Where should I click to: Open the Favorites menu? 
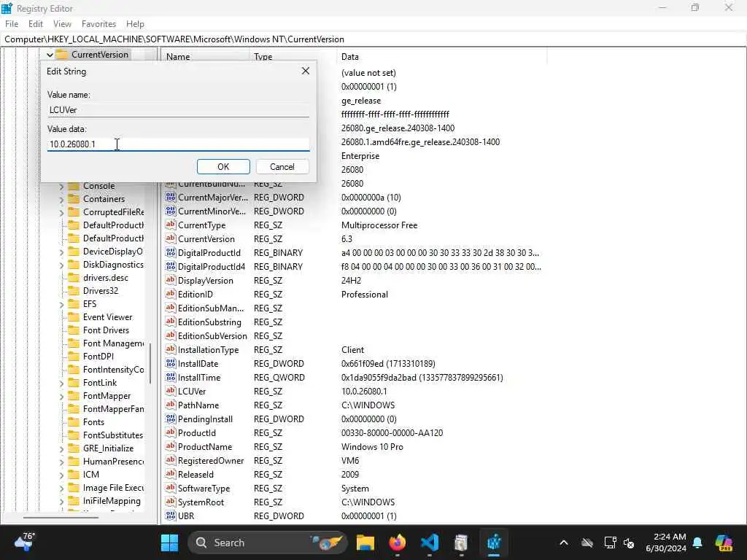pyautogui.click(x=98, y=24)
